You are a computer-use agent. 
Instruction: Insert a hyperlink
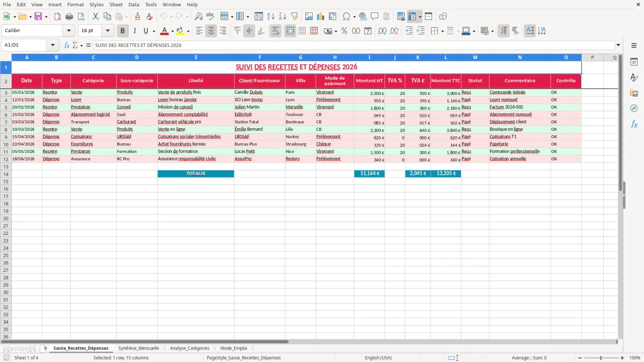click(363, 17)
